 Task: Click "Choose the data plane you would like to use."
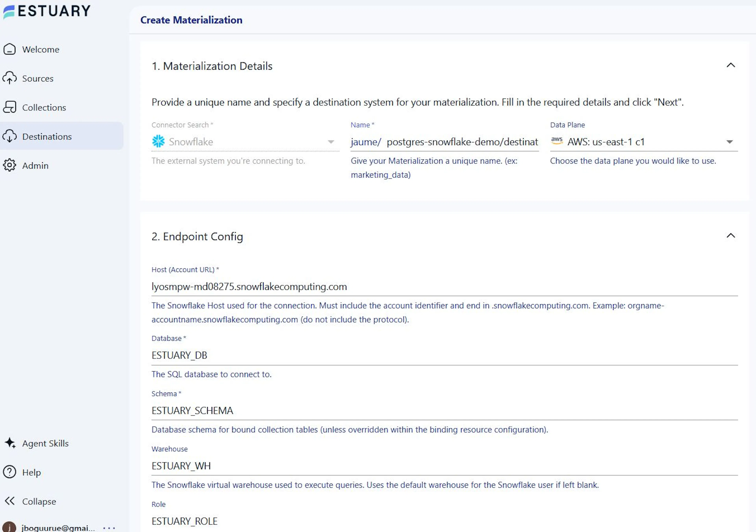coord(633,161)
